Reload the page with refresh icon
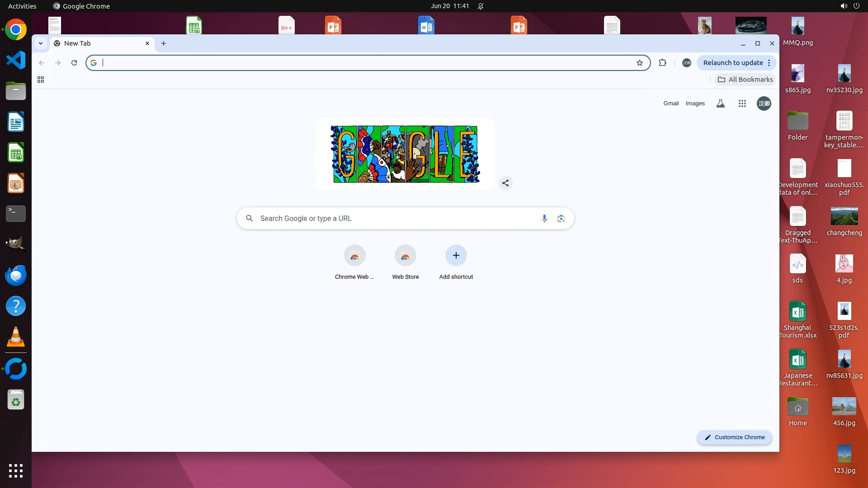 [x=74, y=63]
